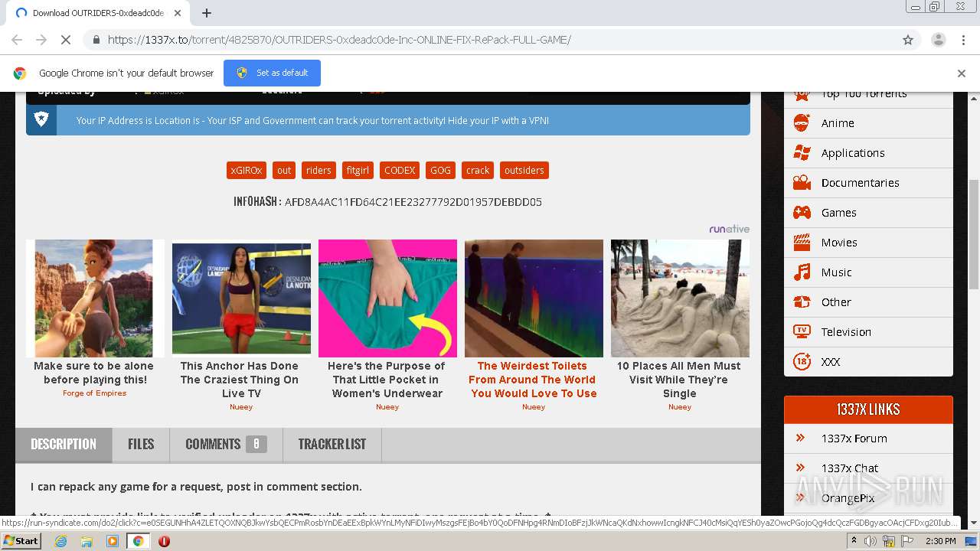Open the beach sand sculpture ad thumbnail
The height and width of the screenshot is (551, 980).
[x=680, y=298]
